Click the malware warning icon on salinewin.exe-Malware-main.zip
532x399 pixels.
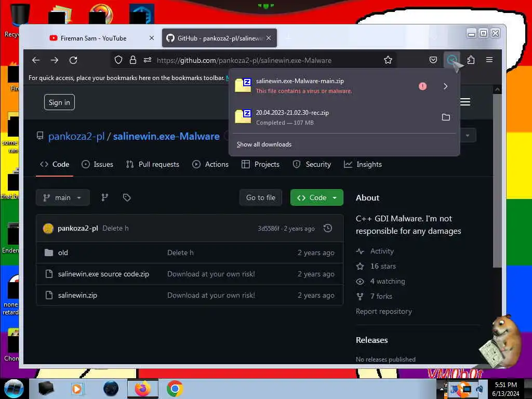pyautogui.click(x=422, y=86)
